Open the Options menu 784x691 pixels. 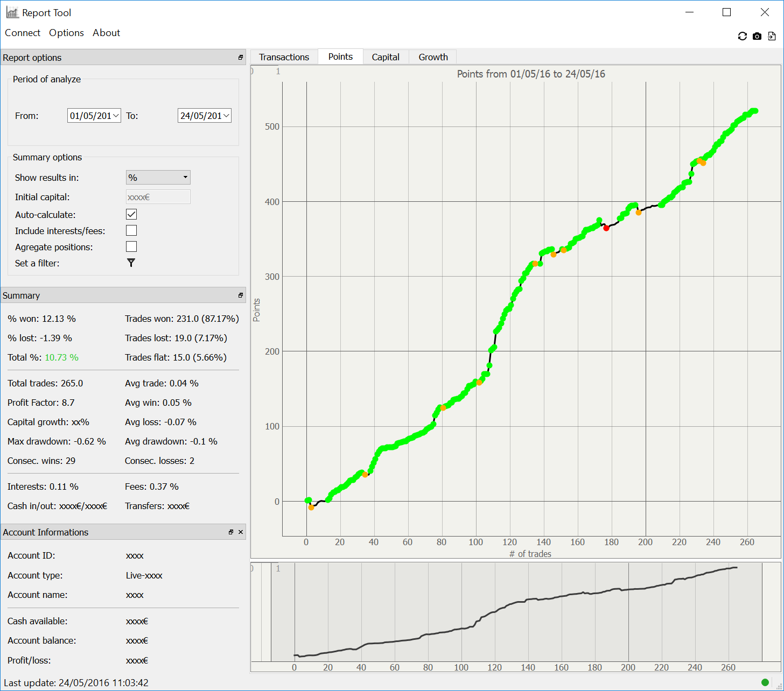66,33
